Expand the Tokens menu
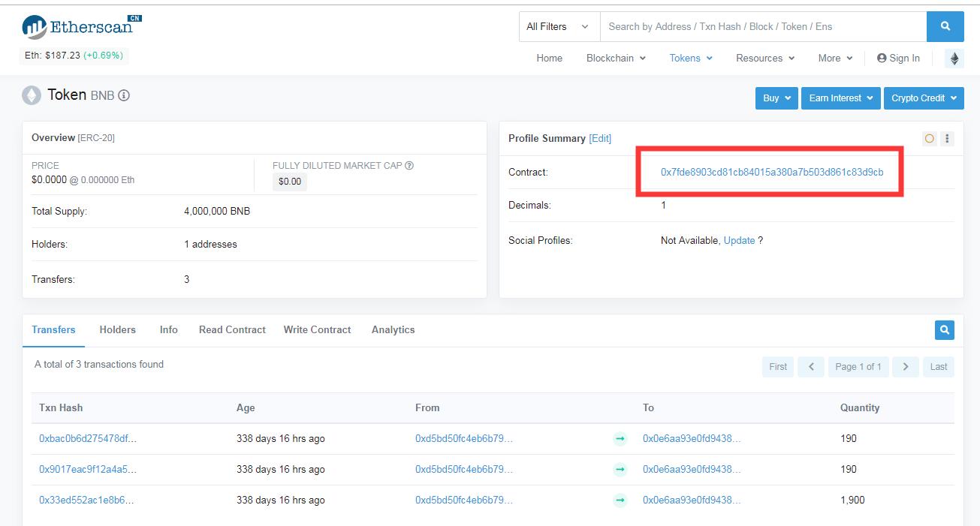 (x=691, y=58)
